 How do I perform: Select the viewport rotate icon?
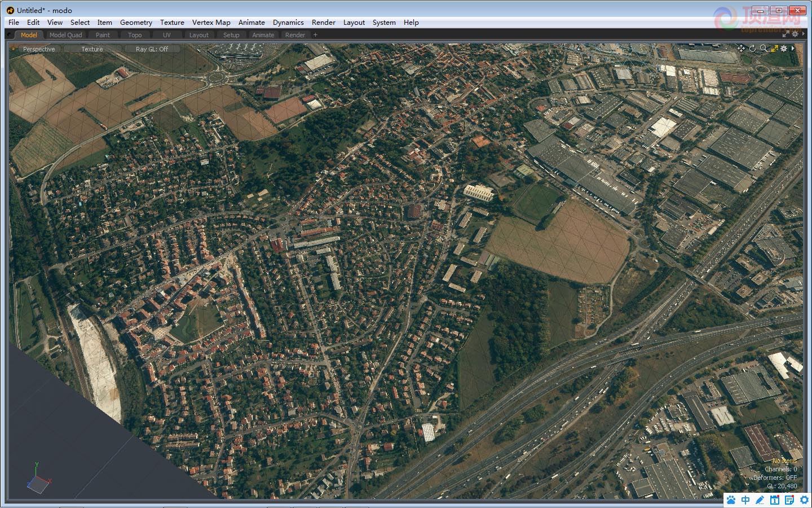pyautogui.click(x=752, y=49)
